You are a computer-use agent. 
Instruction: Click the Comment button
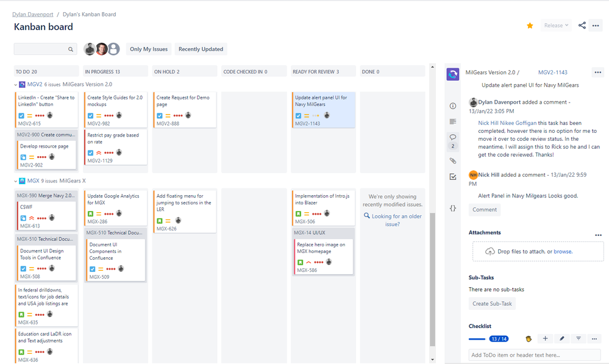[484, 209]
